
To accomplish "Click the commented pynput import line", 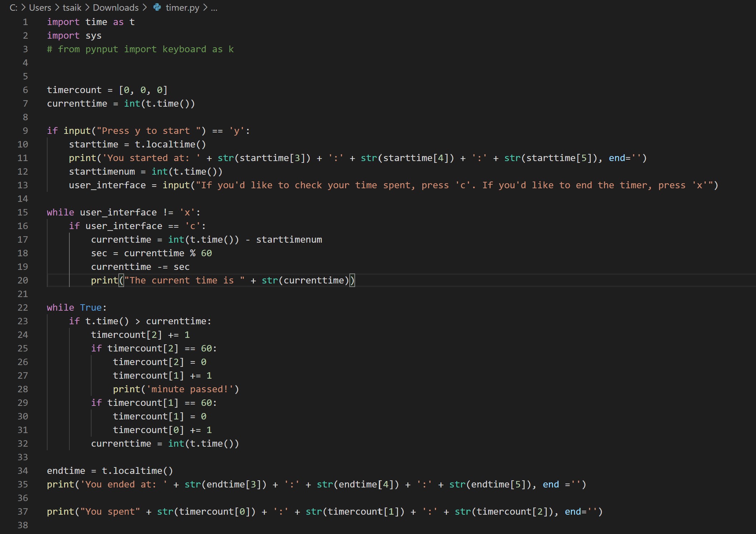I will point(140,49).
